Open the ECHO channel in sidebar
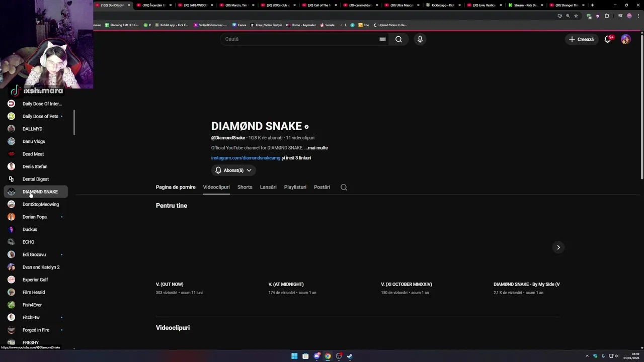The width and height of the screenshot is (644, 362). (x=35, y=242)
